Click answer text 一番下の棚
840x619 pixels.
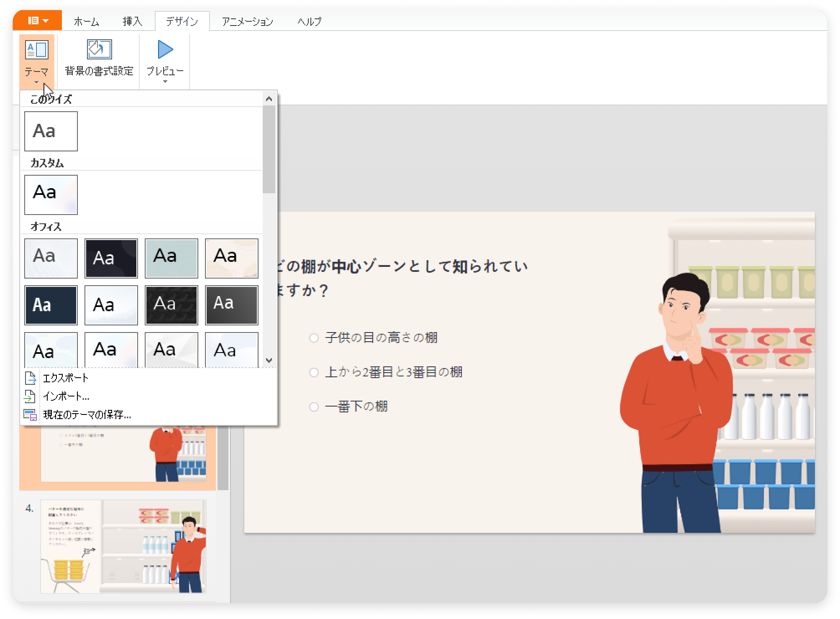click(356, 406)
